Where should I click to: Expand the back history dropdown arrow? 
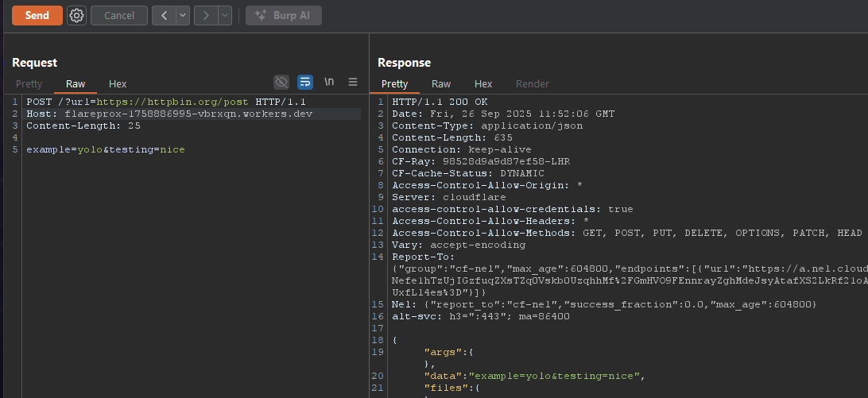(183, 15)
